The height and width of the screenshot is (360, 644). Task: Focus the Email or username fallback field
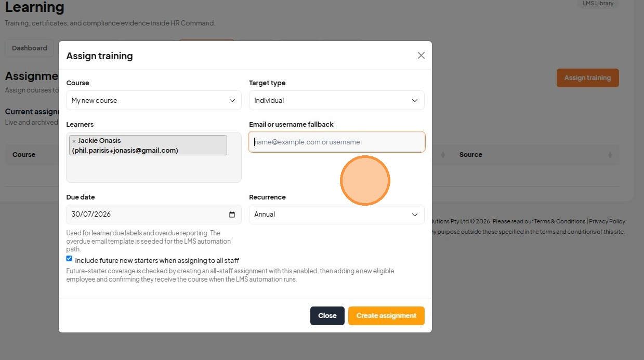(x=337, y=142)
